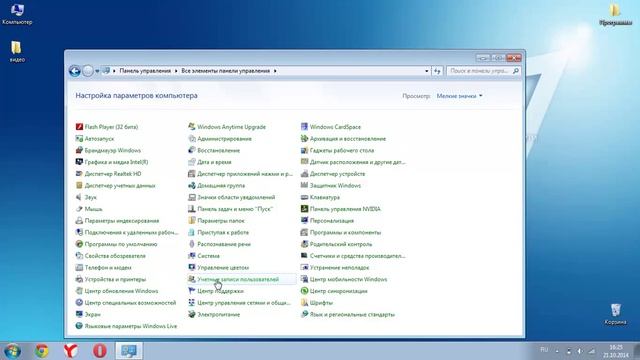Open Родительский контроль link
This screenshot has width=640, height=360.
coord(341,244)
